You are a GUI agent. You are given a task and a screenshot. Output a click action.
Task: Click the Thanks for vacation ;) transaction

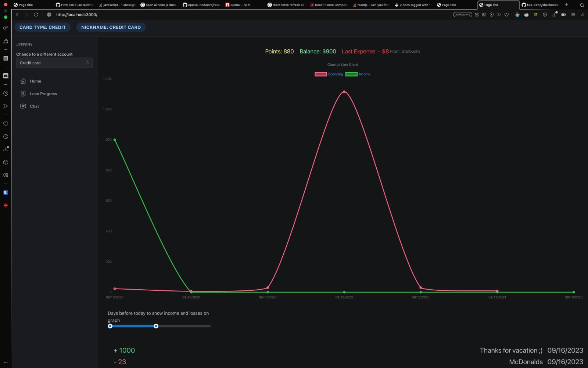click(x=511, y=350)
